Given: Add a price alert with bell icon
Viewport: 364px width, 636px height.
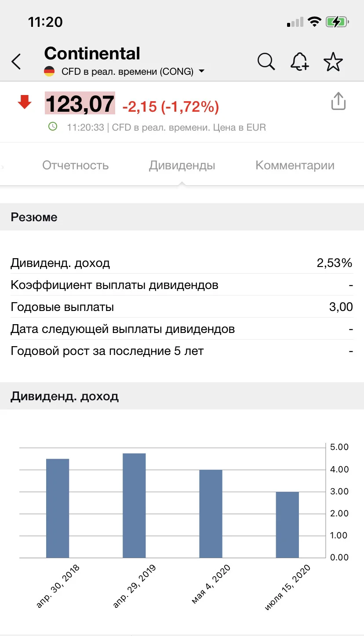Looking at the screenshot, I should 300,62.
